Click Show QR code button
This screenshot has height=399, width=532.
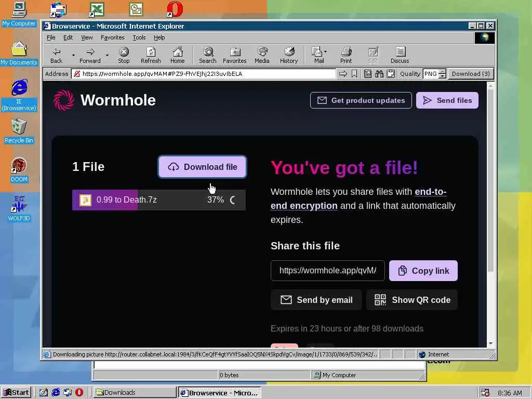pyautogui.click(x=412, y=300)
